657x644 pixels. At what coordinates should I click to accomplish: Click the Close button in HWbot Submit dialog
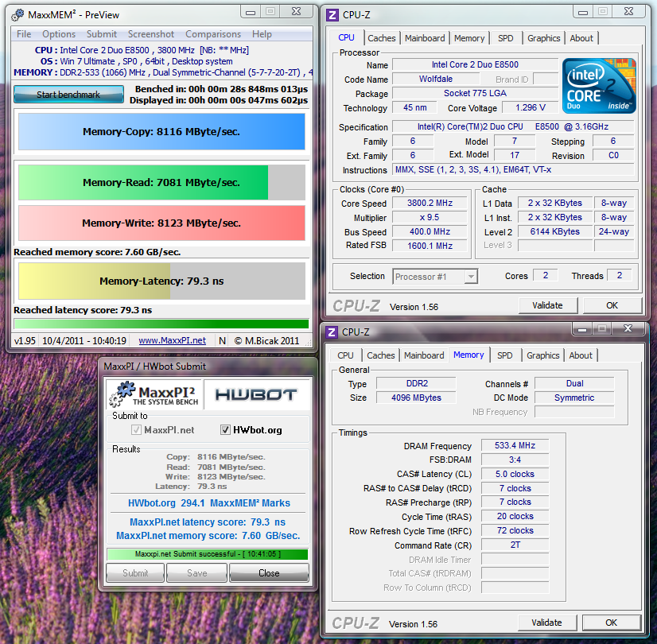[269, 572]
